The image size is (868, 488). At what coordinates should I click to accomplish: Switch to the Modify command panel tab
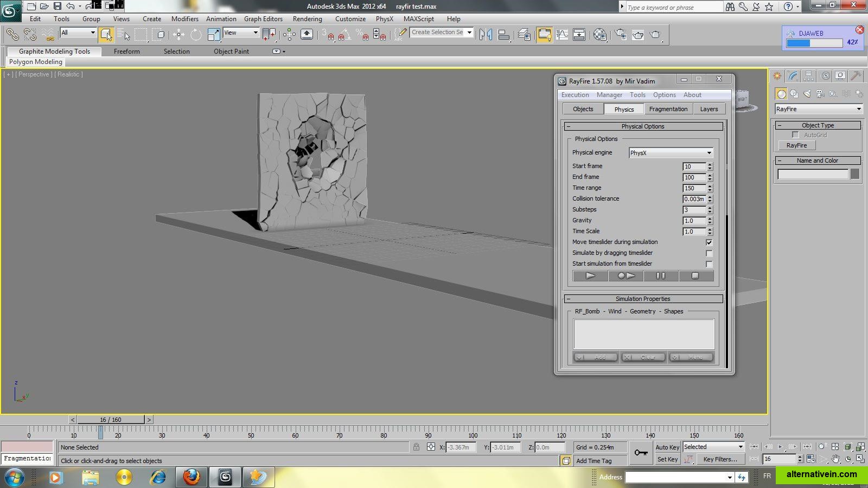[793, 76]
